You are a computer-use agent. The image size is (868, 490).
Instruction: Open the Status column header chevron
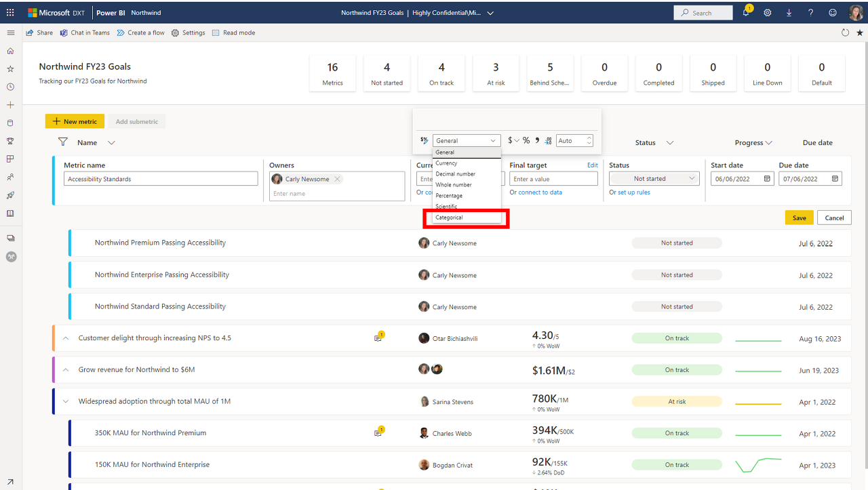669,143
